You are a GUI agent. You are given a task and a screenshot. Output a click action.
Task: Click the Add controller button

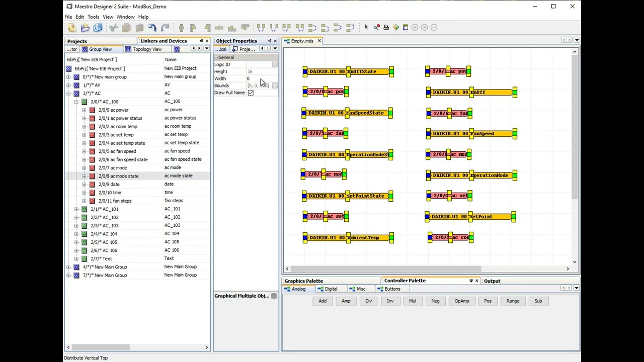click(x=323, y=301)
